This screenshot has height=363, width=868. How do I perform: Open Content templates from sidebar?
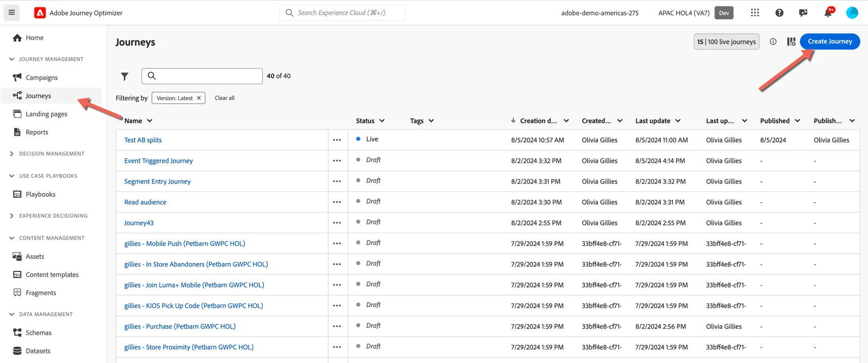[x=52, y=275]
